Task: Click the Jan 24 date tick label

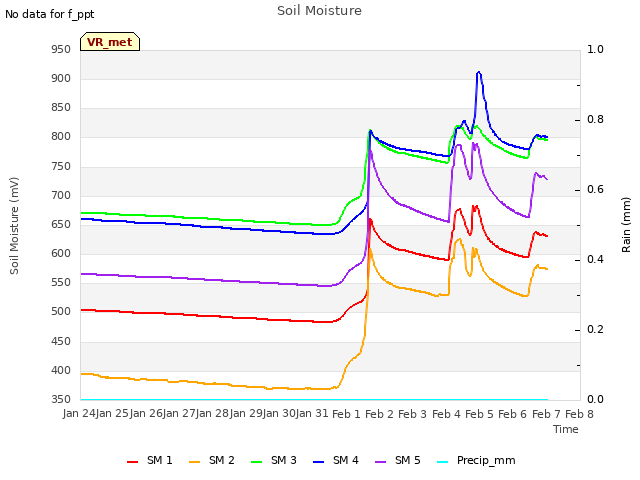Action: [79, 414]
